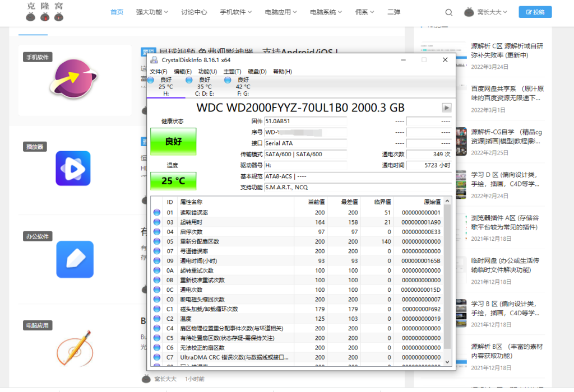Screen dimensions: 574x392
Task: Click the 克隆窝 site logo
Action: (45, 12)
